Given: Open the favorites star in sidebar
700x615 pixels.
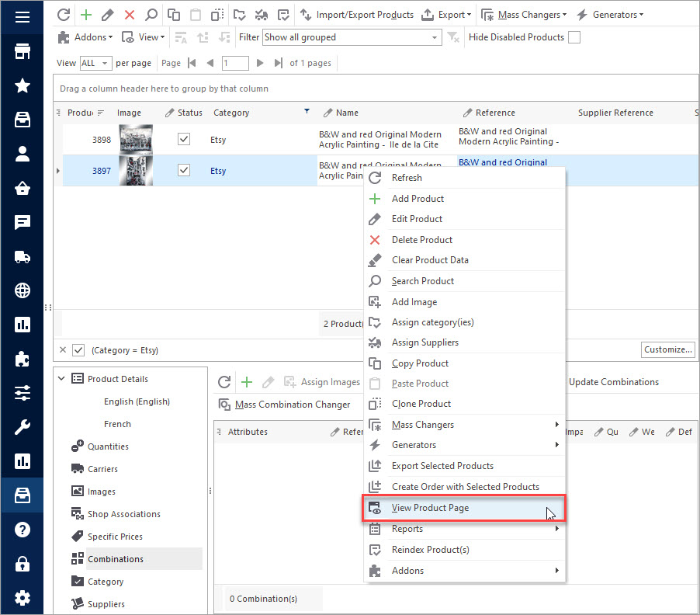Looking at the screenshot, I should (x=23, y=85).
